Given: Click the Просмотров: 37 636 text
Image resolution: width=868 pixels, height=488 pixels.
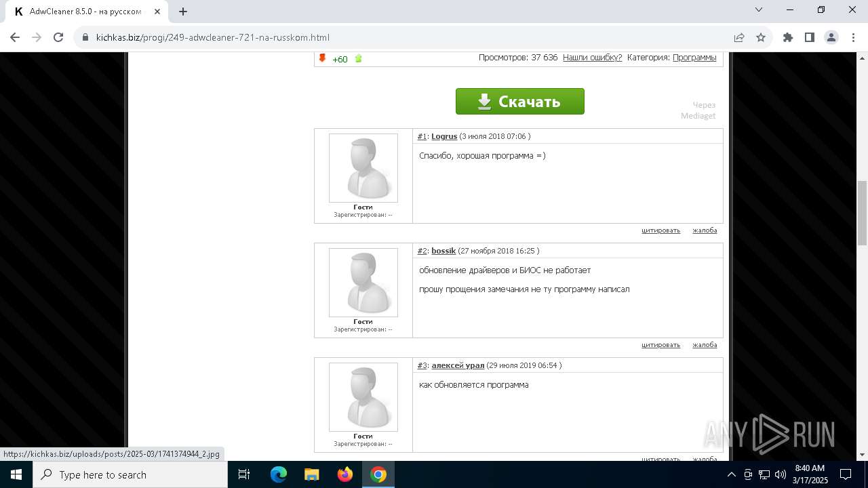Looking at the screenshot, I should point(518,58).
